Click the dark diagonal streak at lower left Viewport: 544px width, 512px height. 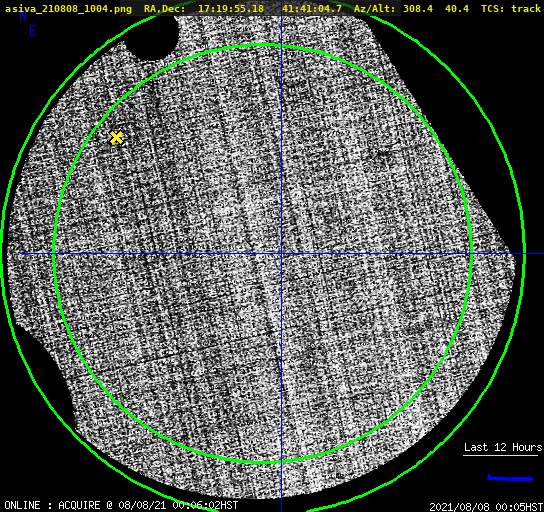pyautogui.click(x=127, y=364)
